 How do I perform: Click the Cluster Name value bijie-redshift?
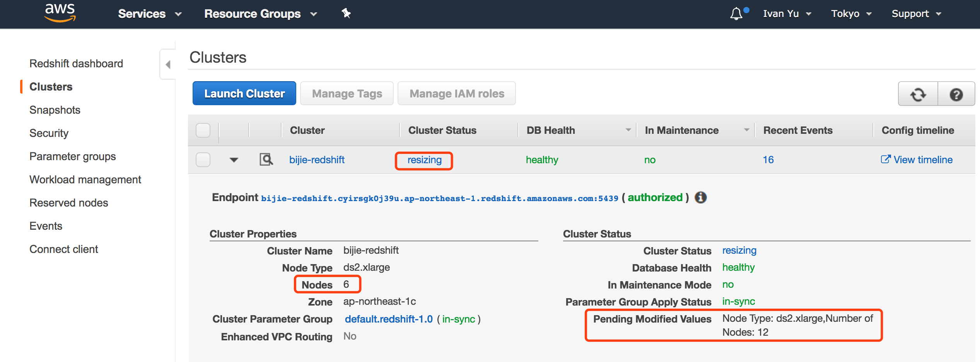click(371, 250)
